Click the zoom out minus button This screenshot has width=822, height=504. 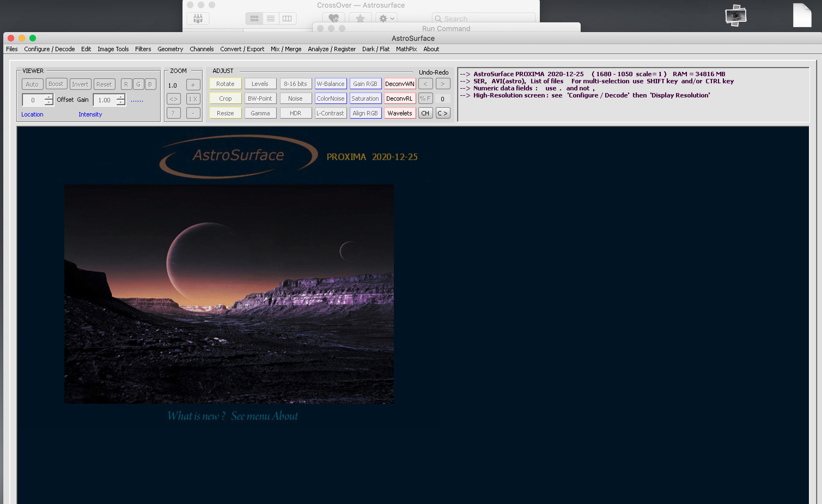point(193,113)
